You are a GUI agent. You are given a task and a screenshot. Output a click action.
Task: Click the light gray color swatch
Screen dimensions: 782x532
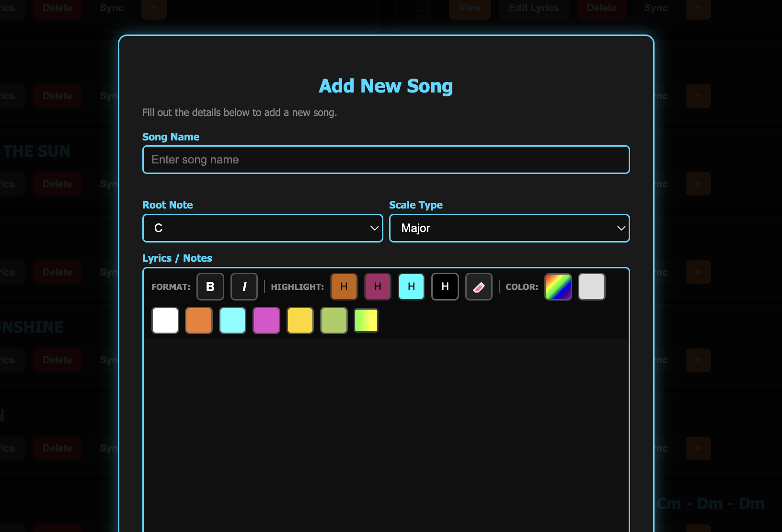click(591, 287)
